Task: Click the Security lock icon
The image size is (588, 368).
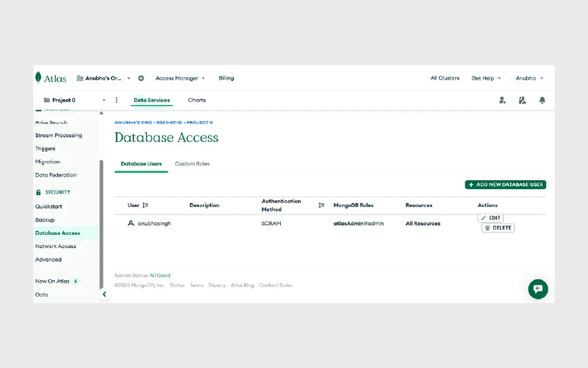Action: click(x=38, y=192)
